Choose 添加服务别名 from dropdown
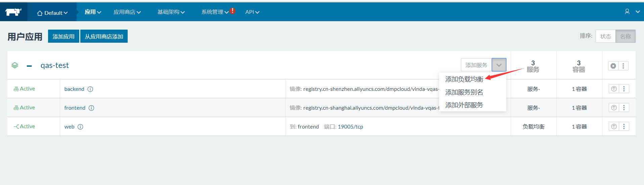The height and width of the screenshot is (185, 644). [x=464, y=92]
